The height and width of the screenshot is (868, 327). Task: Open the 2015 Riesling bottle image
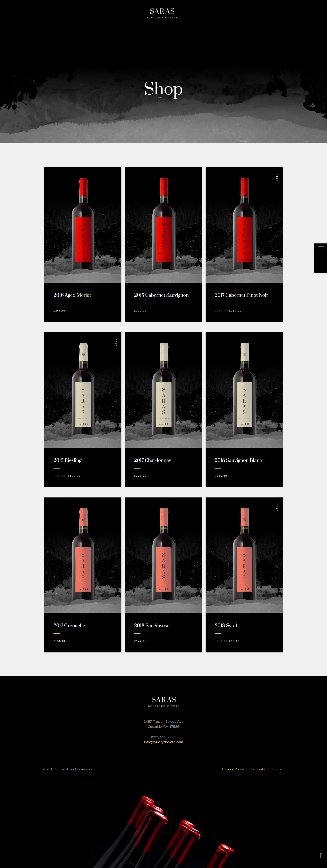pyautogui.click(x=83, y=390)
